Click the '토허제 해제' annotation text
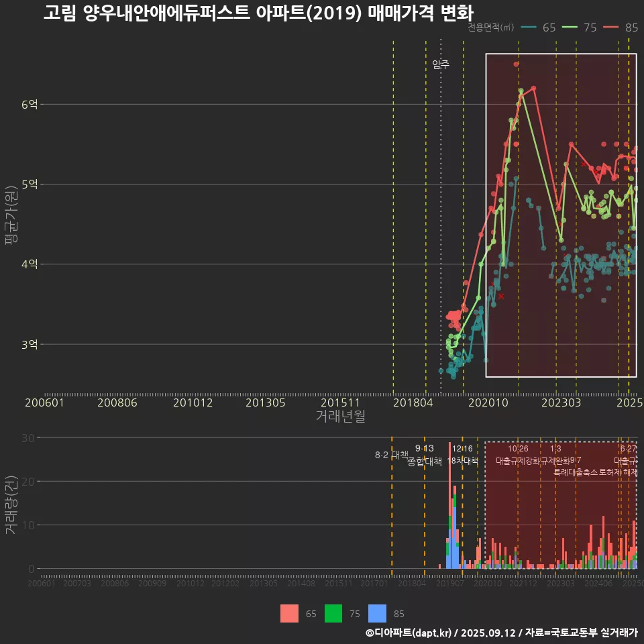Screen dimensions: 644x644 pos(618,472)
